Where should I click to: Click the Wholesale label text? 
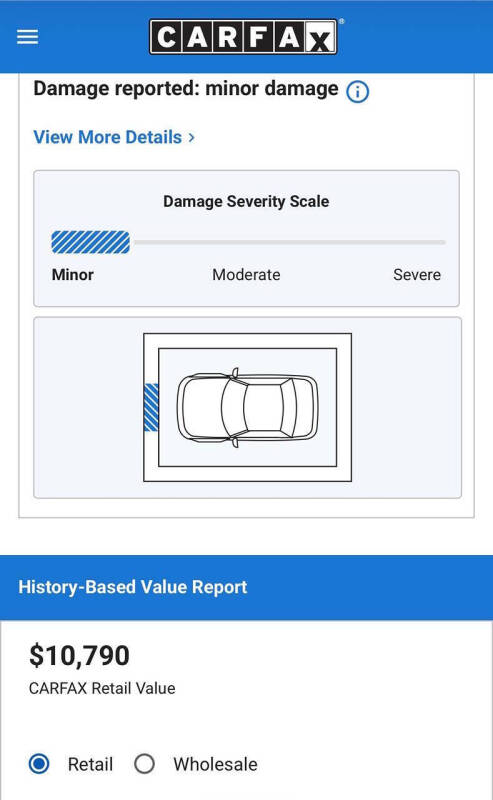pyautogui.click(x=215, y=764)
